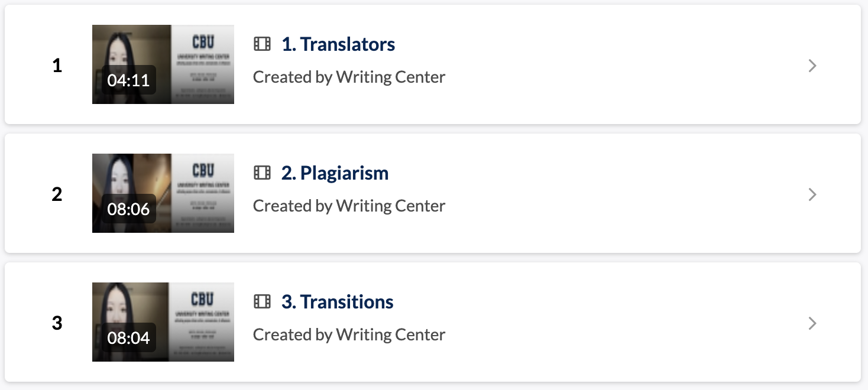Open the 1. Translators video
This screenshot has height=390, width=868.
(x=338, y=44)
